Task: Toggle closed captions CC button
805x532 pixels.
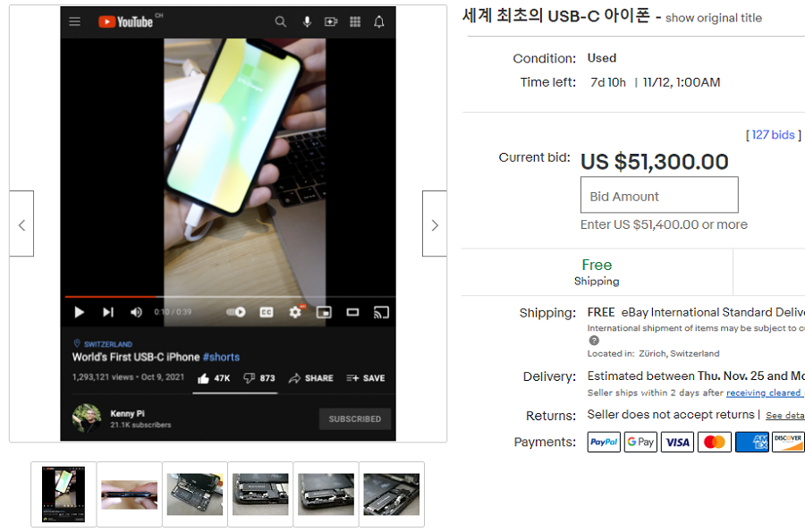Action: 266,312
